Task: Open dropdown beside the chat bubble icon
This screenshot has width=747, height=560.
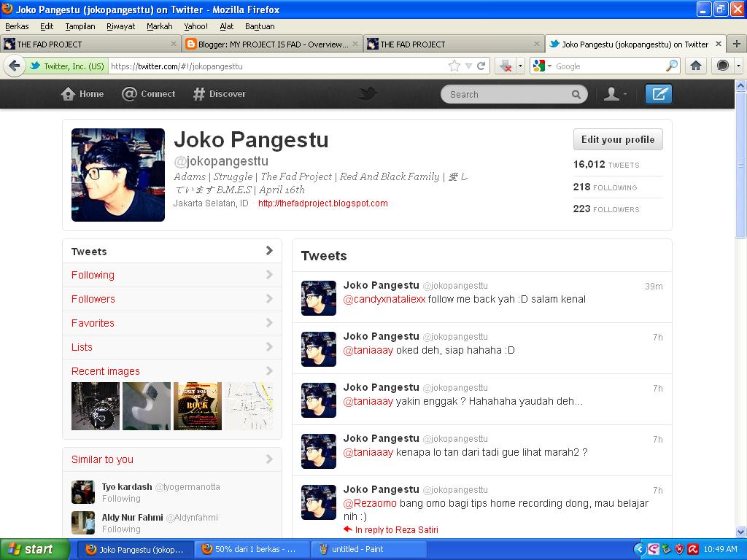Action: [738, 66]
